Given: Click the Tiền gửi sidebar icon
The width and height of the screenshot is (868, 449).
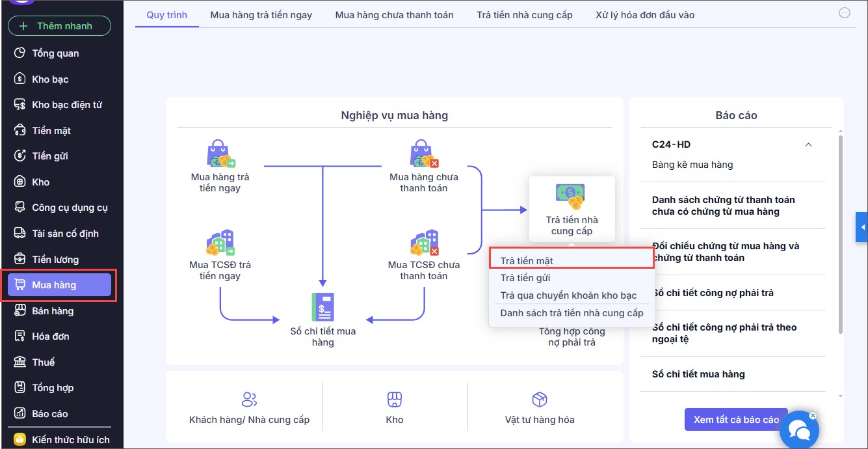Looking at the screenshot, I should 20,156.
